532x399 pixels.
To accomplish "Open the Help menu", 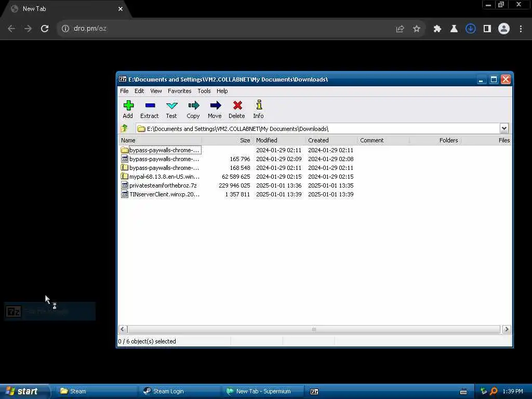I will (222, 91).
